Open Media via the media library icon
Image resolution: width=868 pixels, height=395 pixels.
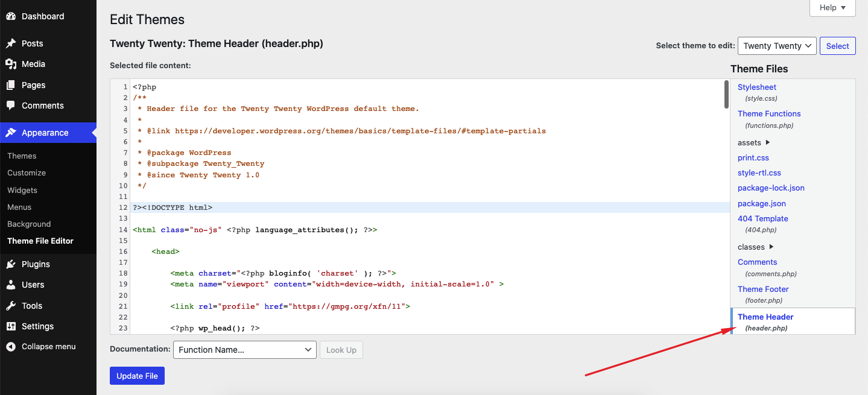pyautogui.click(x=11, y=64)
